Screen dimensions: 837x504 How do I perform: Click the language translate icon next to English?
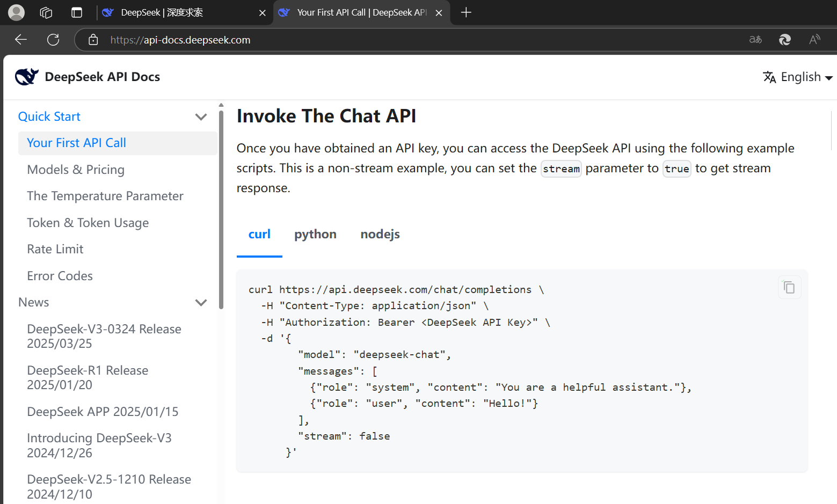pos(769,77)
